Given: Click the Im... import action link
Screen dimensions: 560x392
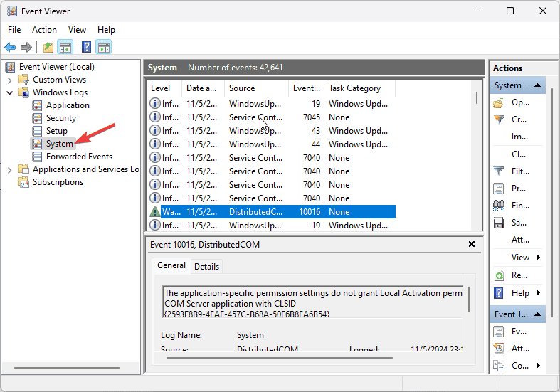Looking at the screenshot, I should tap(519, 137).
